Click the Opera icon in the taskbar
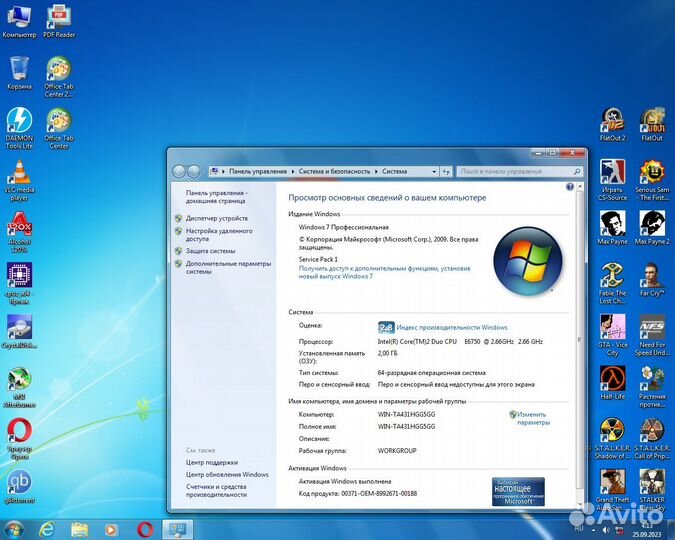The image size is (675, 540). pos(144,529)
